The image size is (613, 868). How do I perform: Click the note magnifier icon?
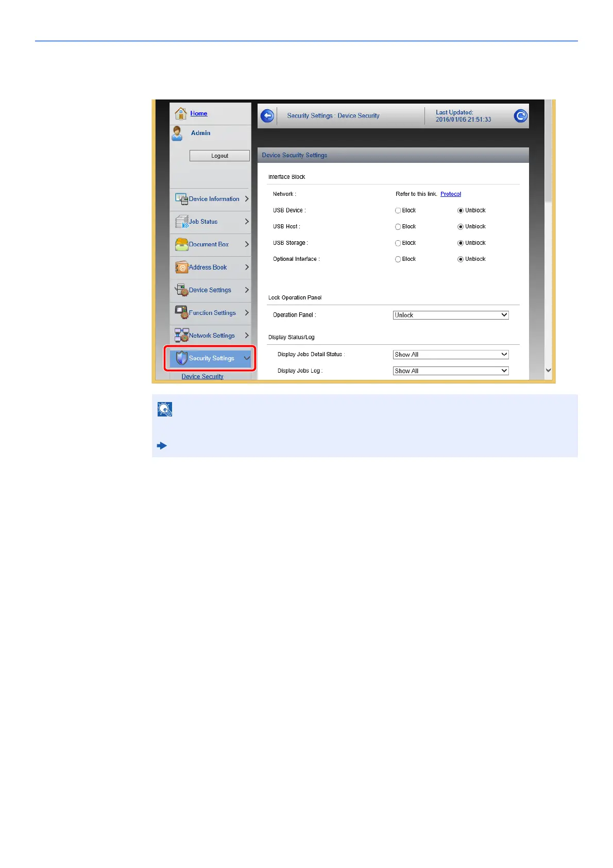(165, 409)
